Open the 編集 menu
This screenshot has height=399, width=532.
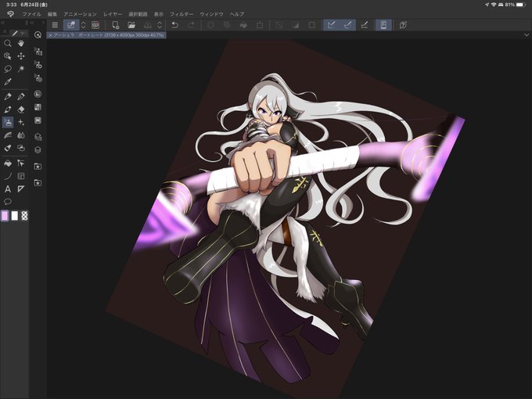click(52, 14)
